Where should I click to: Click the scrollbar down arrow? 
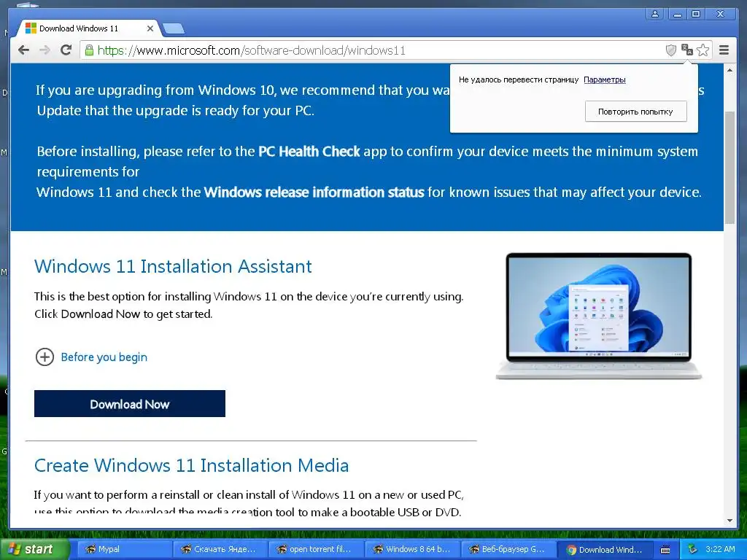(729, 521)
